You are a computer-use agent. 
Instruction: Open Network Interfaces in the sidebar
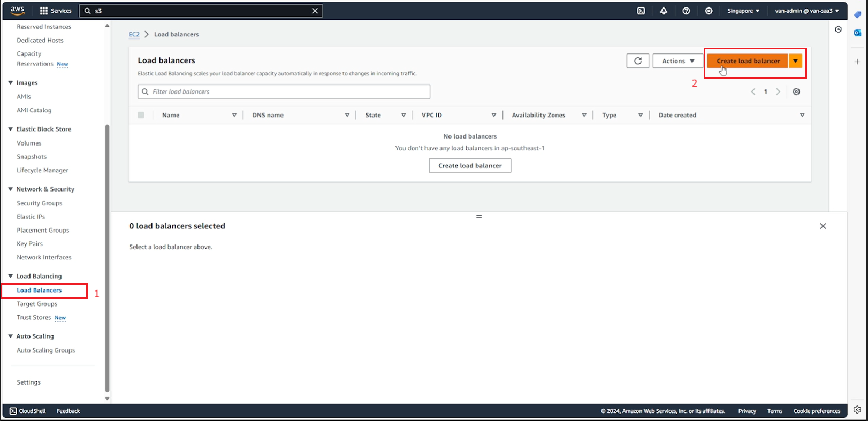(x=44, y=257)
